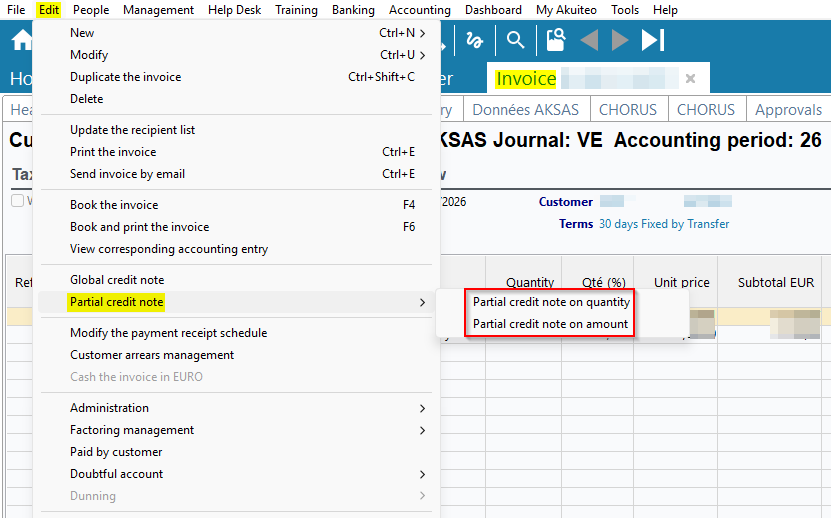Open the Accounting menu
Viewport: 831px width, 518px height.
[419, 10]
